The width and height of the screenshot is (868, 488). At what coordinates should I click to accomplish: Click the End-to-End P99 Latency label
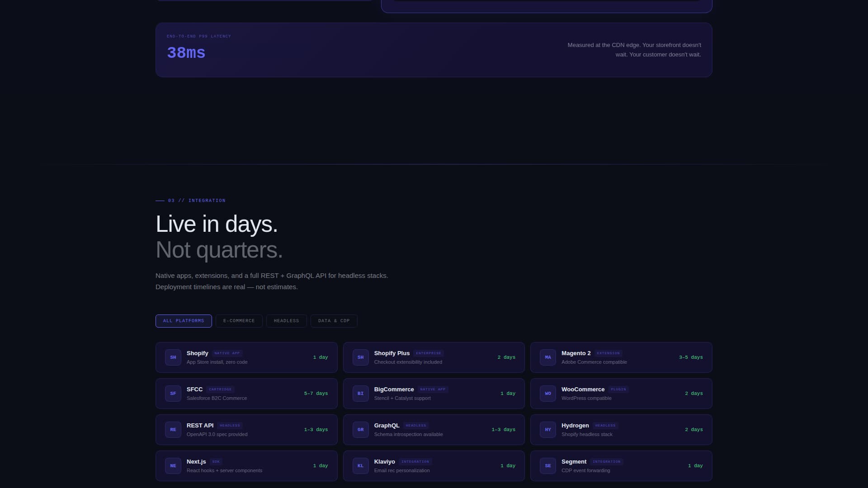(199, 36)
